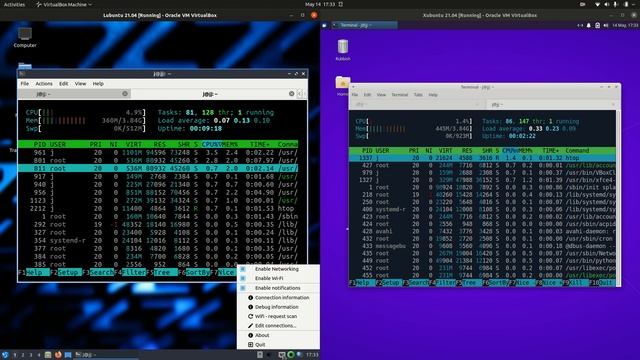Close the second tab in the Lubuntu terminal
The height and width of the screenshot is (360, 640).
pos(291,94)
